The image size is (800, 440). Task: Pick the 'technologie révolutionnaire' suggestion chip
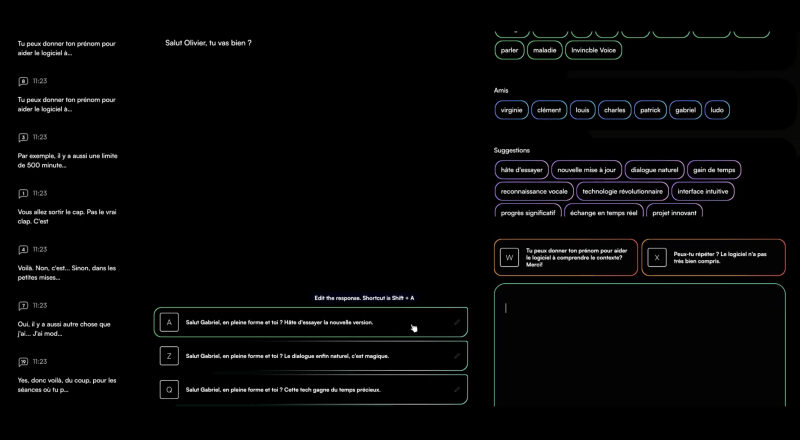coord(622,191)
